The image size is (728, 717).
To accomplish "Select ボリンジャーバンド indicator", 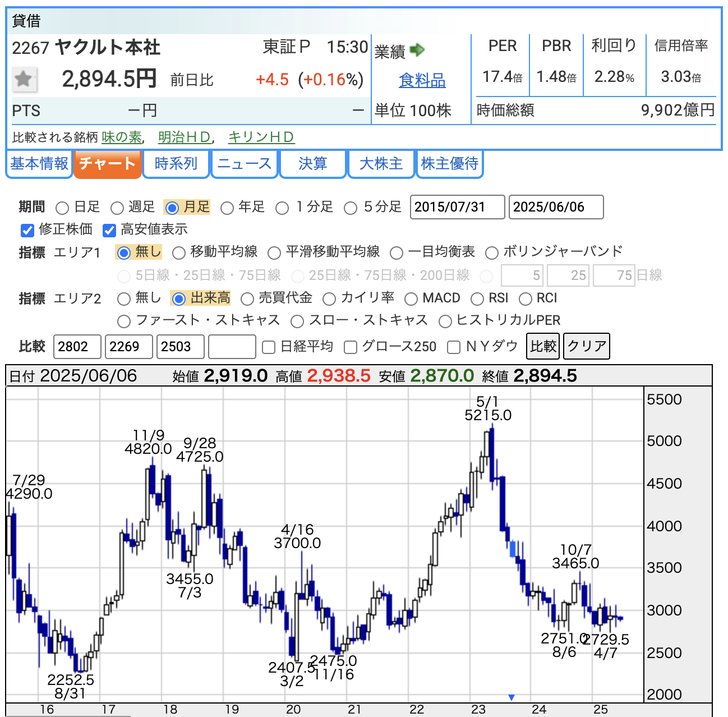I will [491, 253].
